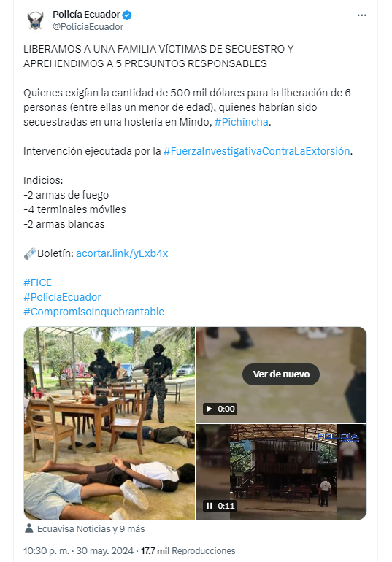Screen dimensions: 392x562
Task: Show tagged accounts Ecuavisa Noticias y 9 más
Action: (x=91, y=528)
